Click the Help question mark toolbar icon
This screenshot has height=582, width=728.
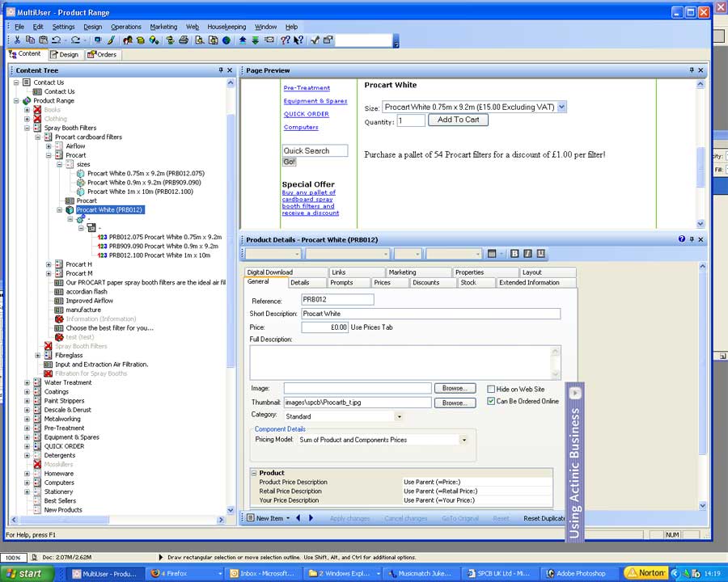286,40
